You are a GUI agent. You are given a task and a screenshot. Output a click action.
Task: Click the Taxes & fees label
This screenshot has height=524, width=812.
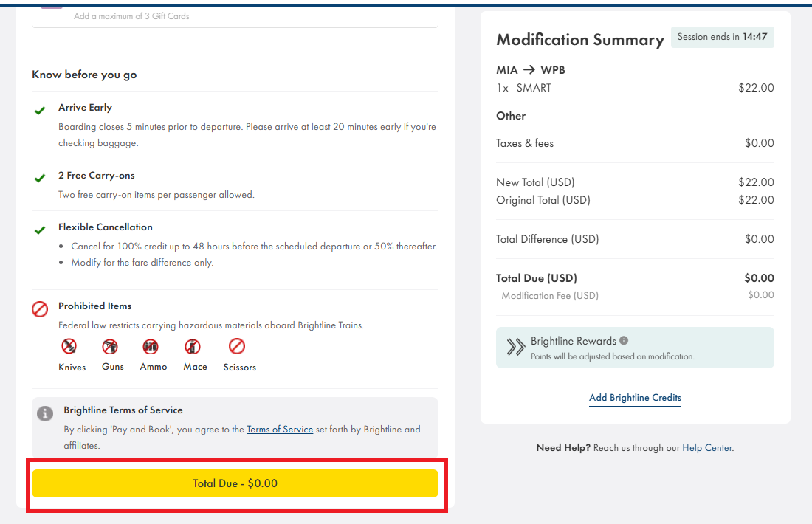[525, 143]
